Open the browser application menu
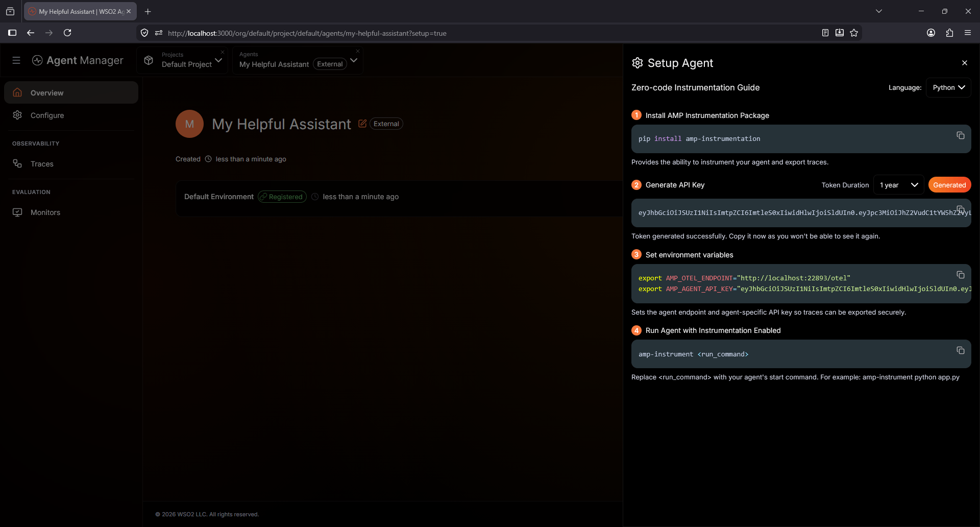 click(968, 33)
